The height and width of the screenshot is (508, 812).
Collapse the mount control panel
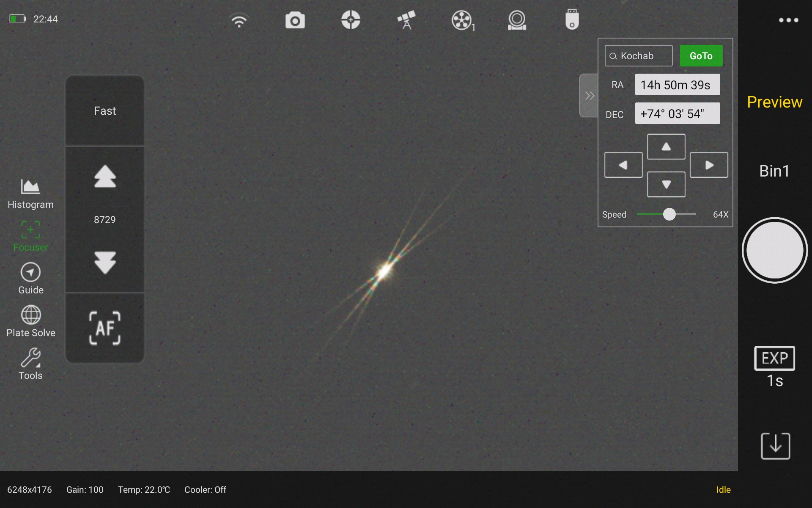589,96
